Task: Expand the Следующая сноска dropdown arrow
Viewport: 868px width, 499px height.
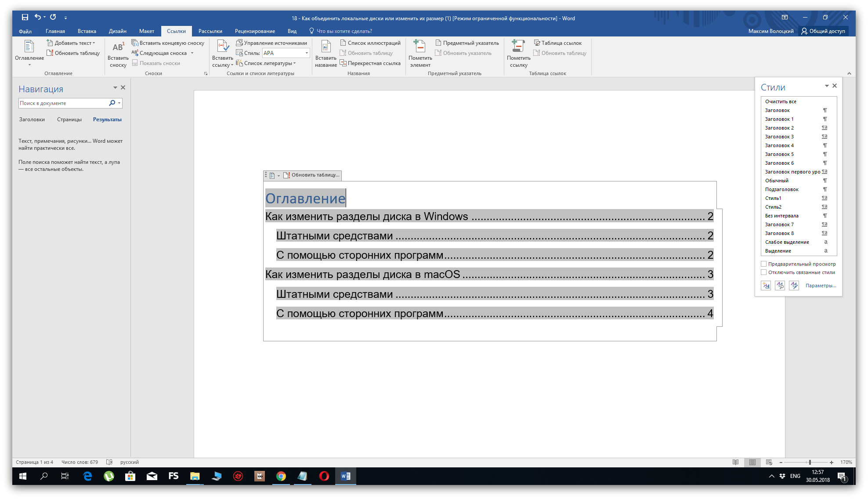Action: tap(192, 53)
